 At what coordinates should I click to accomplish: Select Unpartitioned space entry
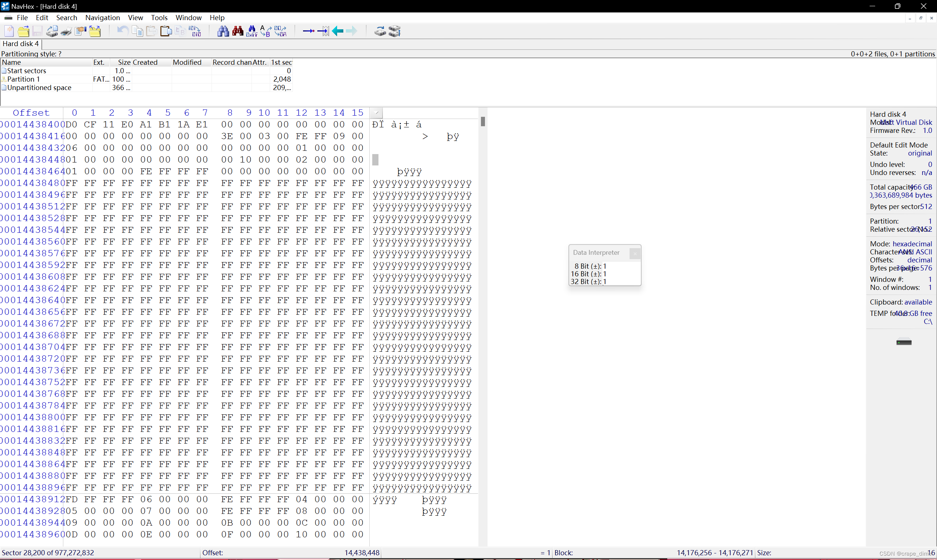coord(39,87)
